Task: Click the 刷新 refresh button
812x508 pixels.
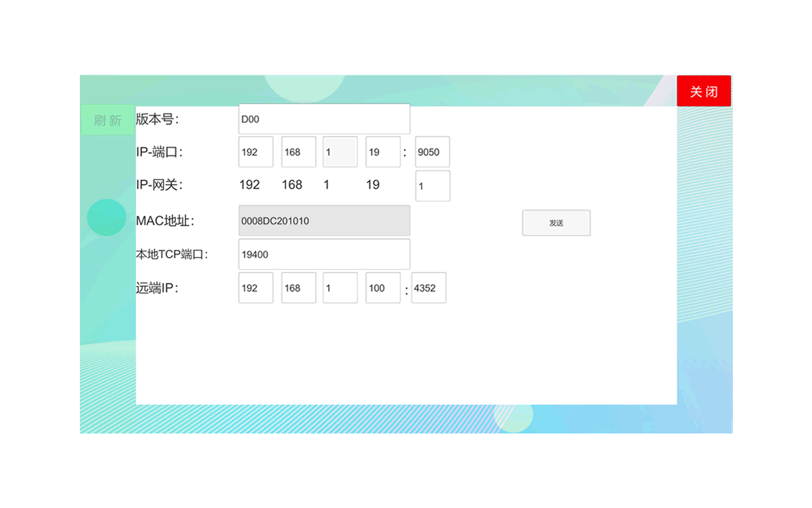Action: (x=108, y=120)
